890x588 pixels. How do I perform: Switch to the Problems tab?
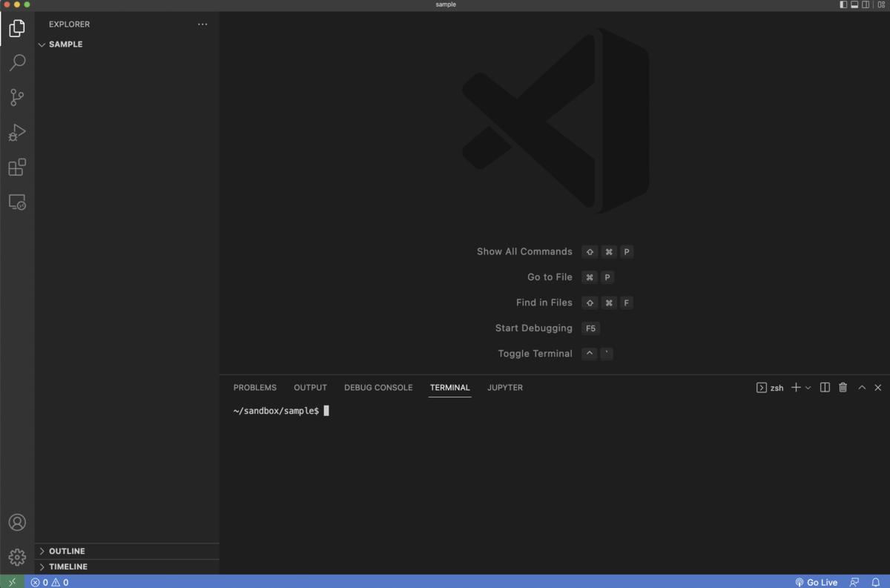pos(255,388)
